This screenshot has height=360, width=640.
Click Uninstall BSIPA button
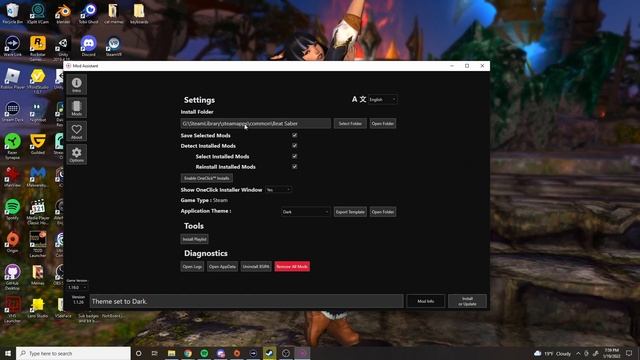point(256,267)
